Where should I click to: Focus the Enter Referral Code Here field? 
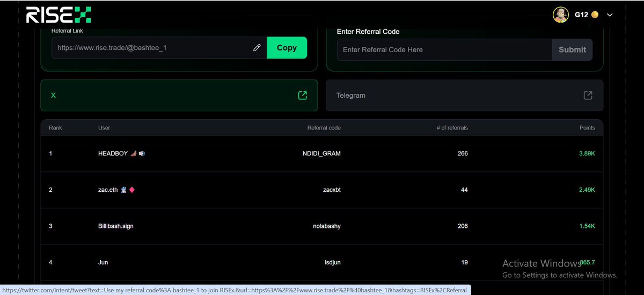[x=444, y=49]
